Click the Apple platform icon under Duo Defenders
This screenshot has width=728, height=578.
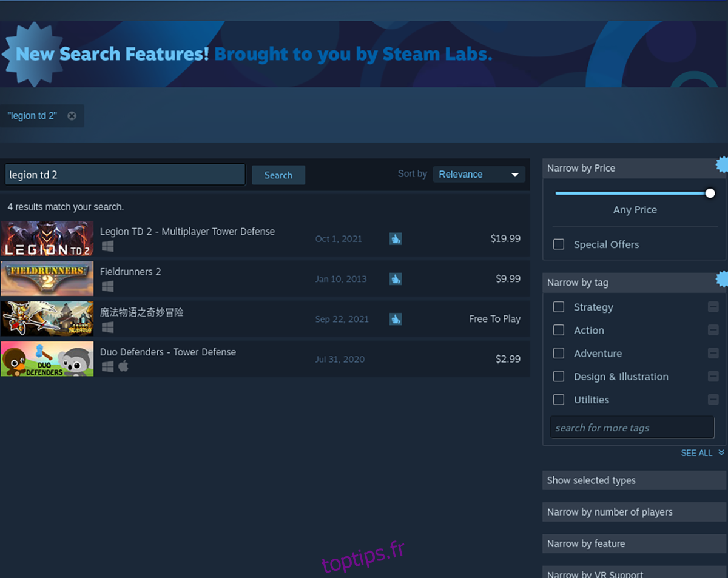coord(123,366)
